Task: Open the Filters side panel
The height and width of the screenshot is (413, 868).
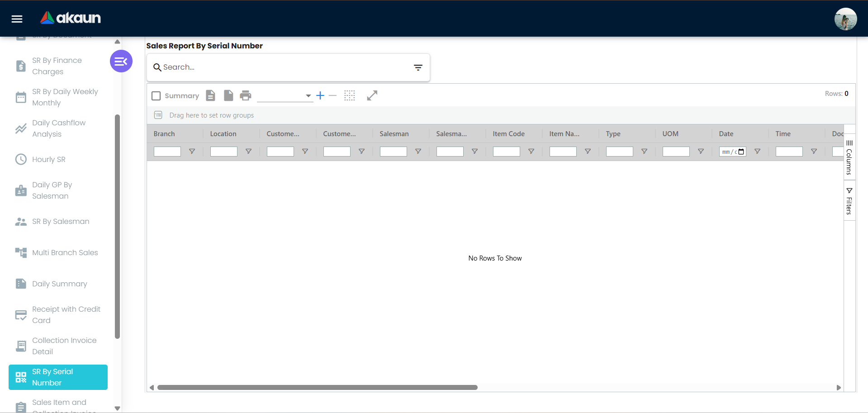Action: pyautogui.click(x=849, y=201)
